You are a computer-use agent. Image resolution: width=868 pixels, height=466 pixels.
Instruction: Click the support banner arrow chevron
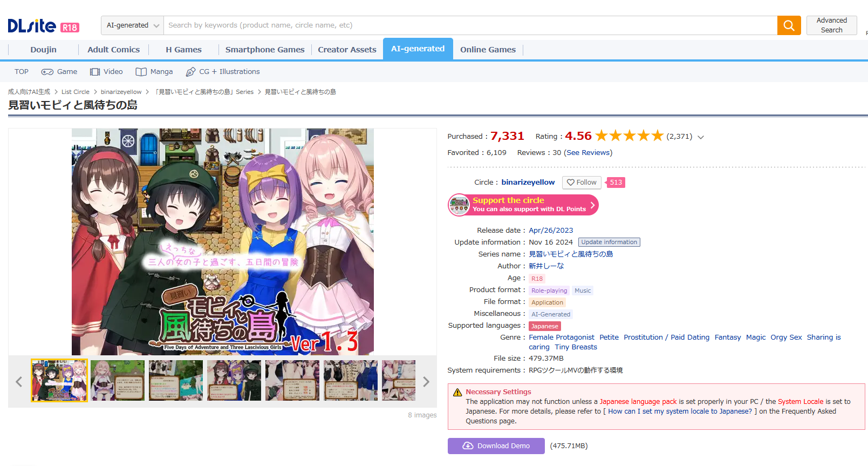[592, 205]
